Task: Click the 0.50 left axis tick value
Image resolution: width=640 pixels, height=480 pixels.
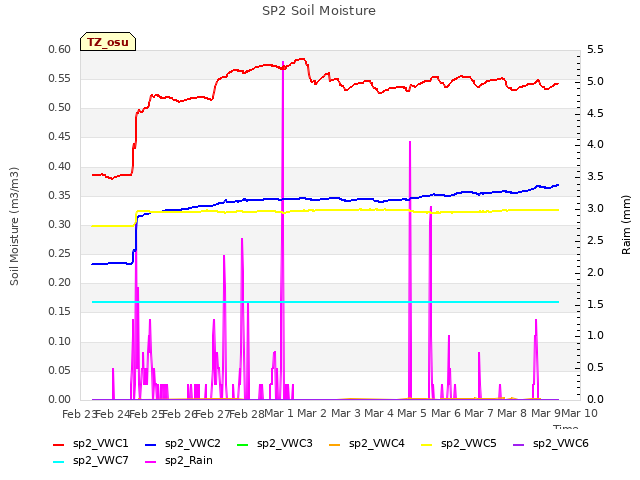Action: (60, 108)
